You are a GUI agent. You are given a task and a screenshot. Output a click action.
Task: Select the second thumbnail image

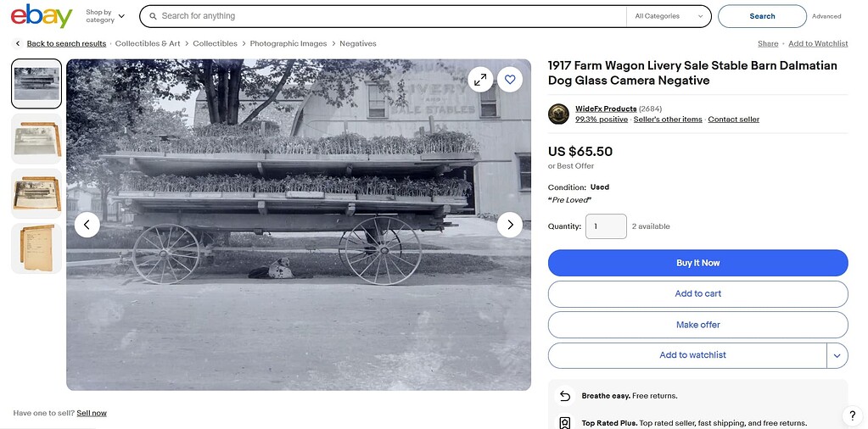pyautogui.click(x=36, y=139)
